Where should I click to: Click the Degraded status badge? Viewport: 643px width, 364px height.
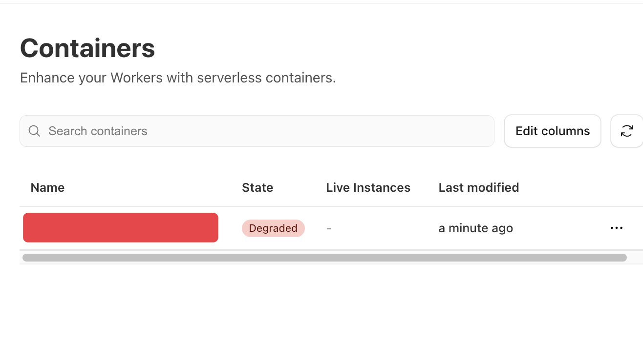coord(273,228)
